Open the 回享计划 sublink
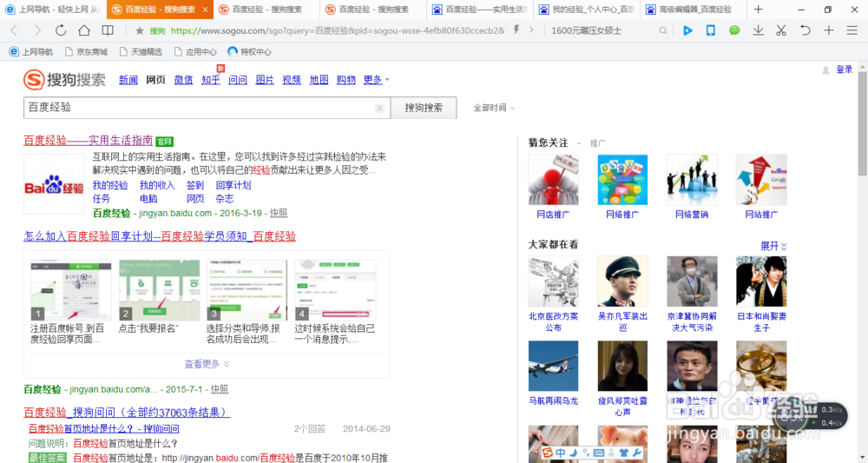 point(233,185)
